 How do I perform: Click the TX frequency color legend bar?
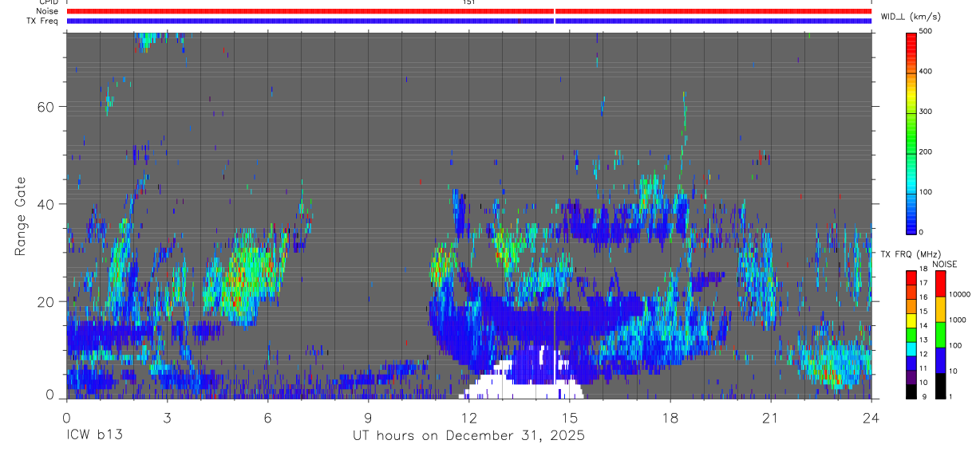tap(911, 334)
